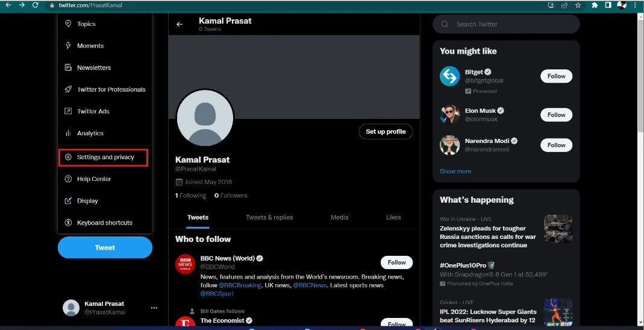Image resolution: width=644 pixels, height=330 pixels.
Task: Open the @BBCBreaking mention link
Action: point(240,285)
